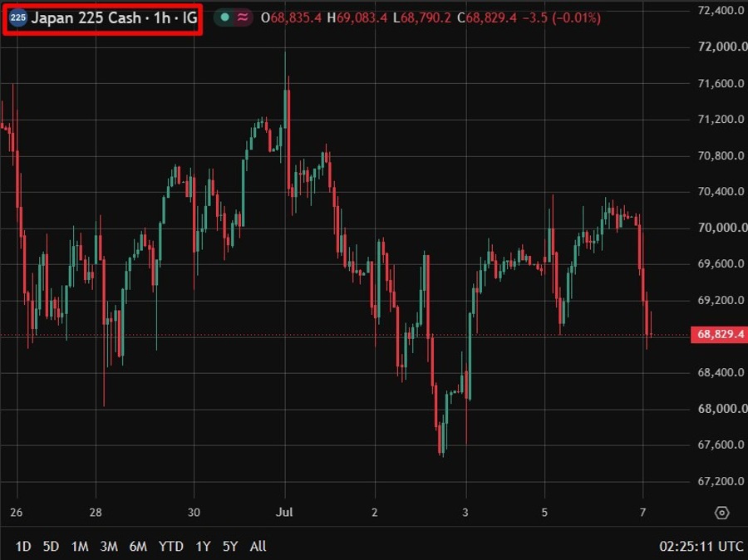Viewport: 748px width, 560px height.
Task: Click the pink approximate-data indicator icon
Action: pos(243,17)
